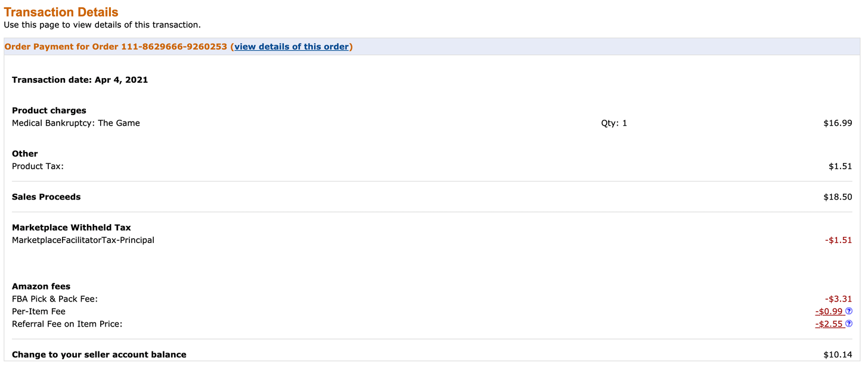Open the -$0.99 Per-Item Fee amount link
Image resolution: width=868 pixels, height=370 pixels.
830,311
